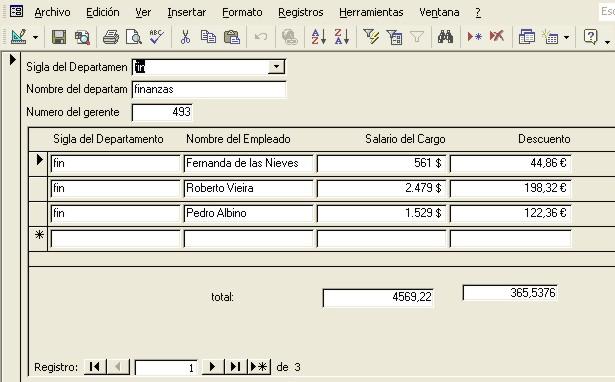The width and height of the screenshot is (615, 382).
Task: Click the Nombre del departamento field finanzas
Action: click(209, 89)
